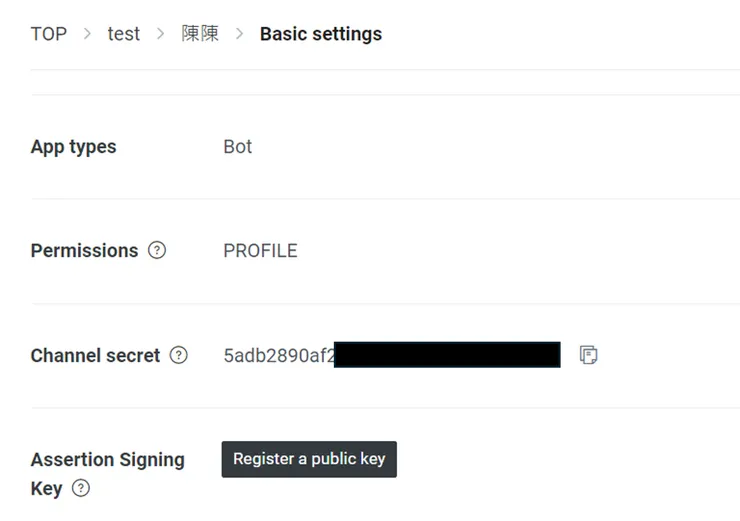Click the Permissions help question mark icon
Screen dimensions: 740x521
point(157,250)
